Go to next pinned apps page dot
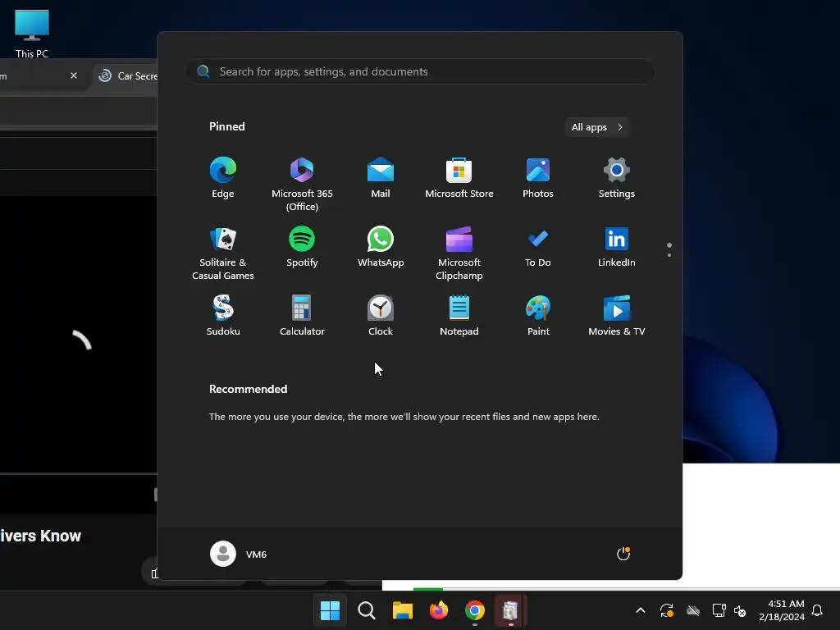The width and height of the screenshot is (840, 630). (669, 255)
